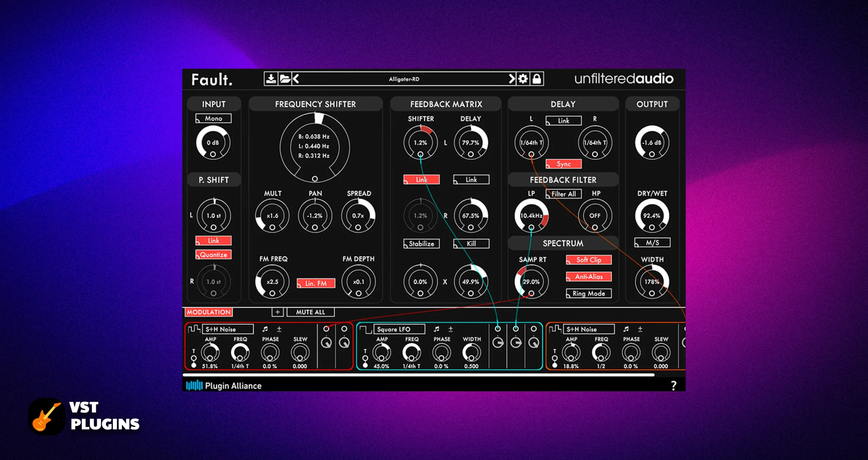Toggle the Anti-Alias switch
The image size is (868, 460).
click(x=589, y=277)
